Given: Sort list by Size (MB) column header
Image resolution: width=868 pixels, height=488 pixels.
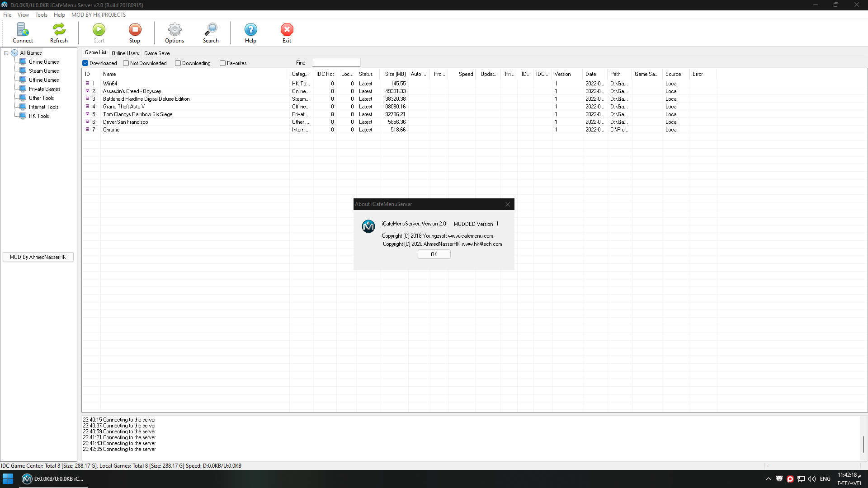Looking at the screenshot, I should pyautogui.click(x=395, y=74).
